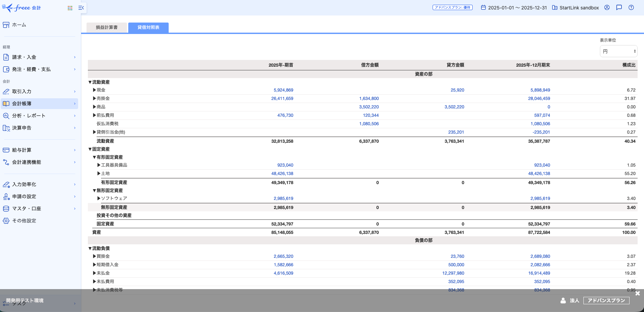Click the 決算申告 icon
The image size is (644, 312).
pos(6,128)
